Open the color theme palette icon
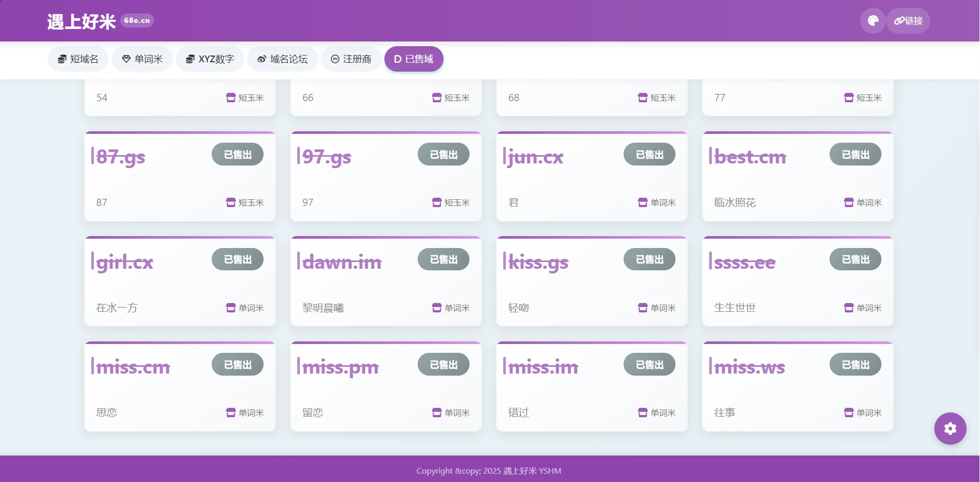Viewport: 980px width, 482px height. [x=873, y=21]
